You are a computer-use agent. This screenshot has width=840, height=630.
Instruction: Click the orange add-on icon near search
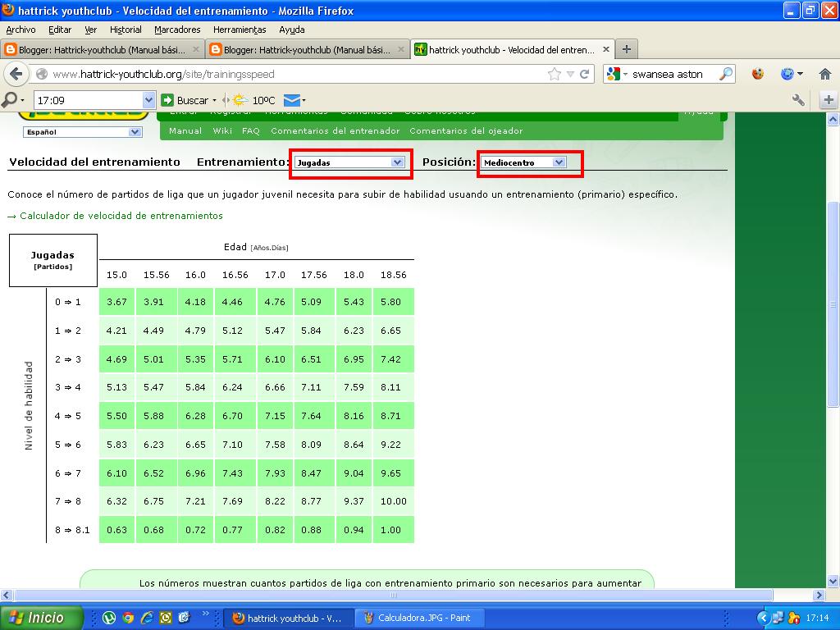coord(757,74)
